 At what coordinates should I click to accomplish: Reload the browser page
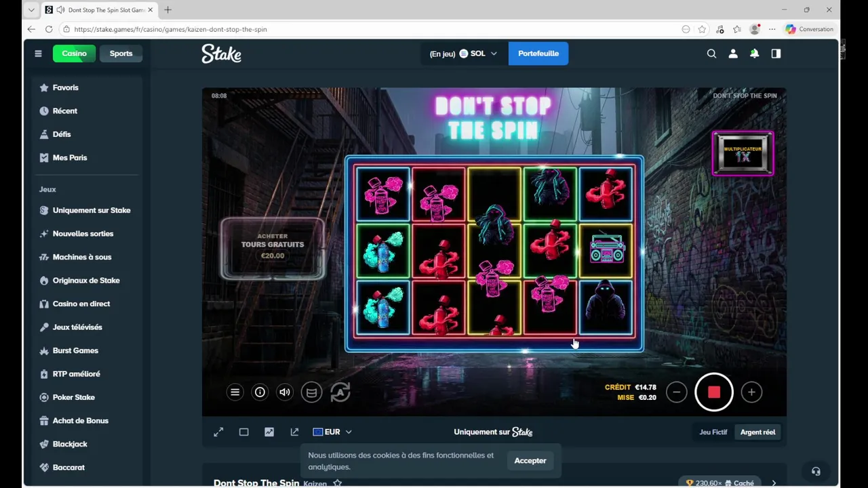pos(49,29)
